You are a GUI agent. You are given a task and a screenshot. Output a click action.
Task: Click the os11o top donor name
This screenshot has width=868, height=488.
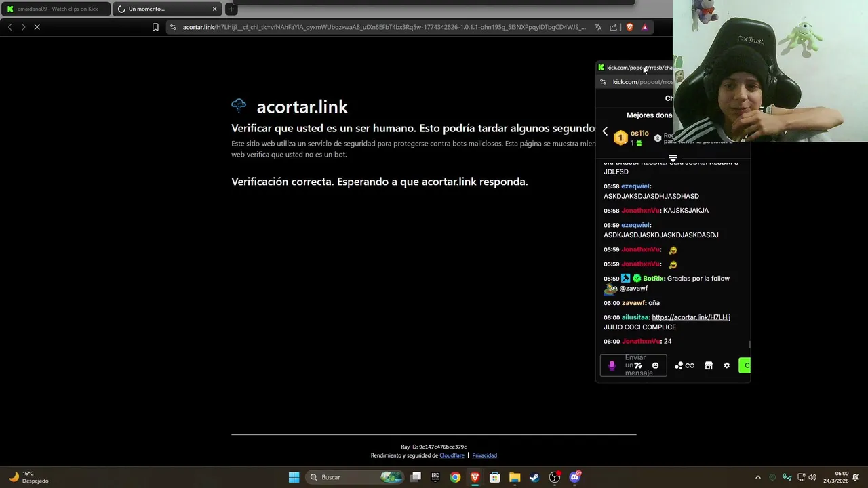(639, 134)
